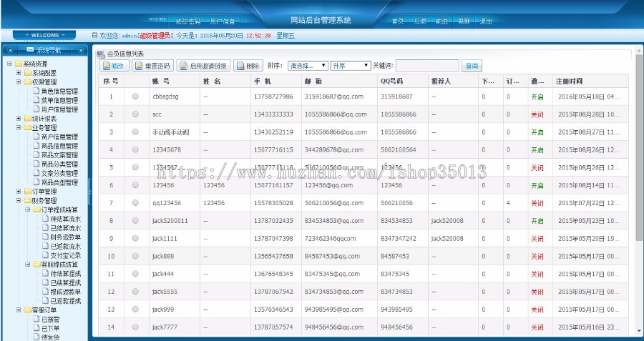Select the radio button for account scc

click(x=135, y=114)
